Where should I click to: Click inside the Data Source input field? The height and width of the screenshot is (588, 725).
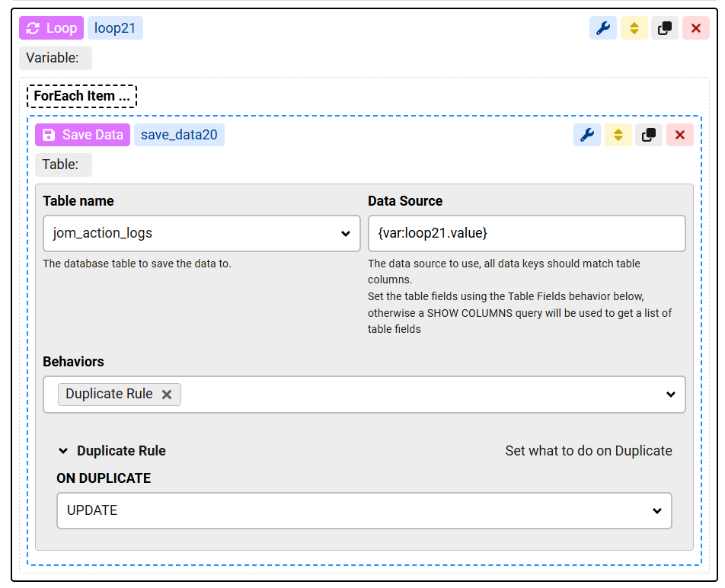click(x=525, y=234)
